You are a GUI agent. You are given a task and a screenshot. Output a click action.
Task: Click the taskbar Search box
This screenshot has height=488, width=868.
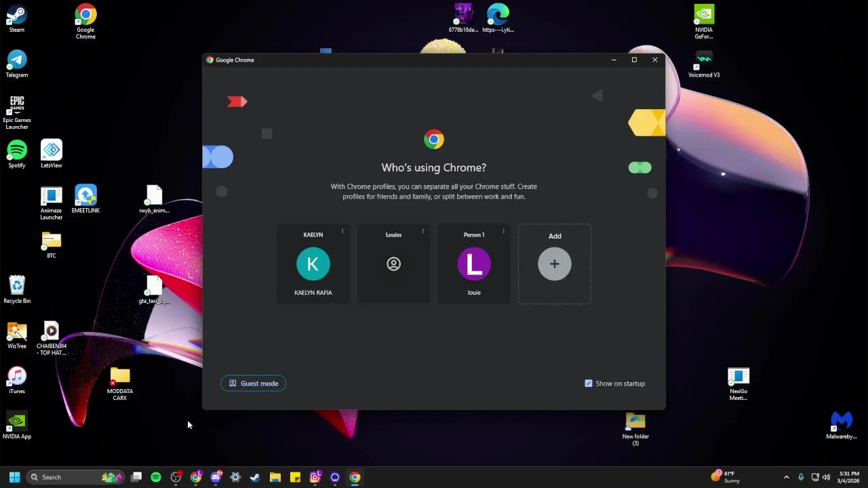(76, 477)
